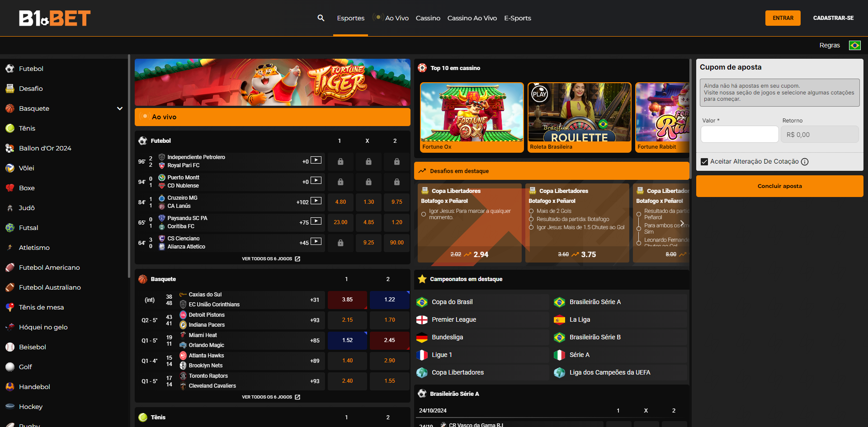Open locked home odds for Independiente Petrolero

click(x=340, y=161)
